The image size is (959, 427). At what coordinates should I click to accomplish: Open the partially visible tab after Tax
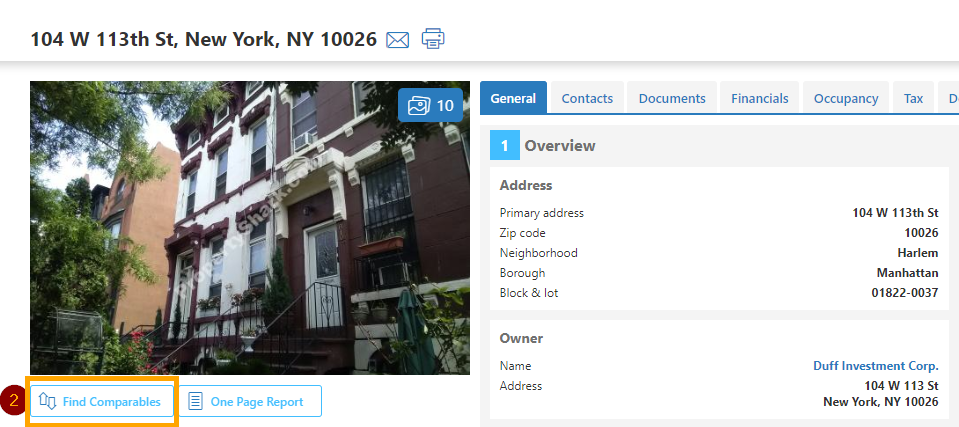click(x=949, y=98)
